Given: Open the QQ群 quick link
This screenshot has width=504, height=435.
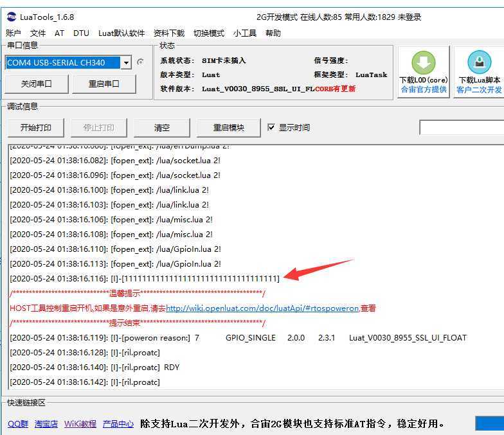Looking at the screenshot, I should tap(18, 424).
